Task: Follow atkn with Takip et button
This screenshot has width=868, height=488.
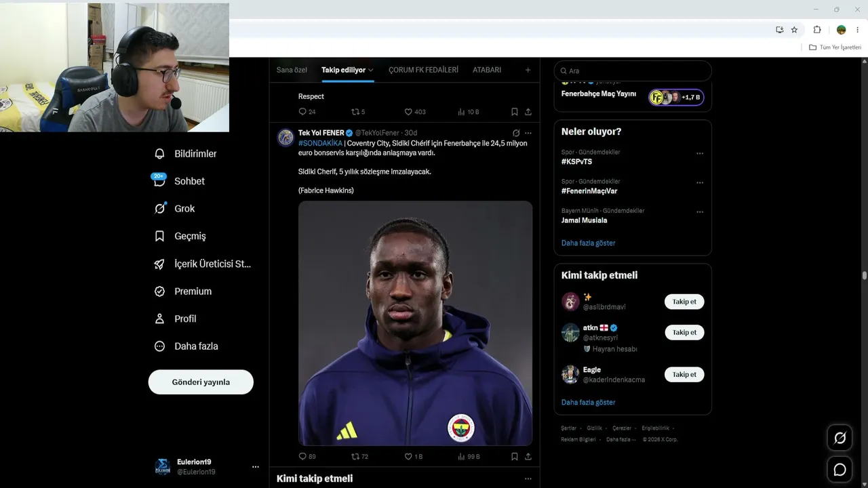Action: tap(684, 332)
